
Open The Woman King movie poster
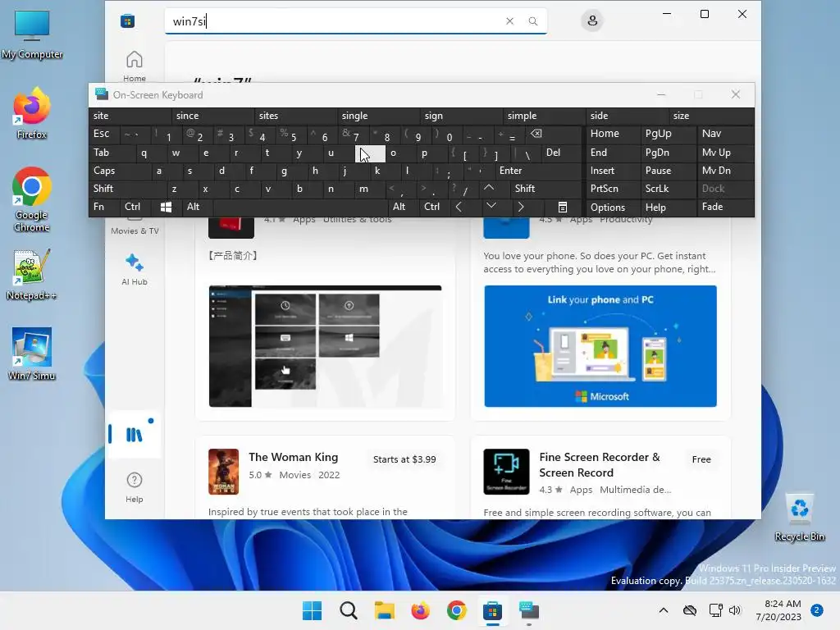[223, 472]
